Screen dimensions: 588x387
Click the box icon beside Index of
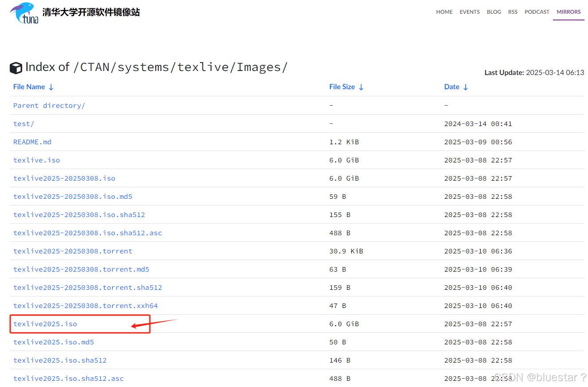point(16,68)
